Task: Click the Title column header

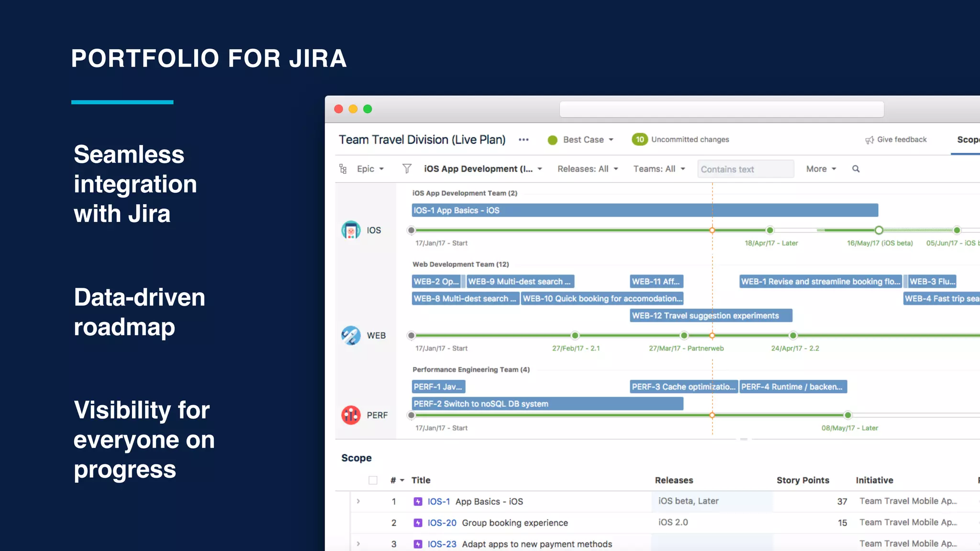Action: 421,480
